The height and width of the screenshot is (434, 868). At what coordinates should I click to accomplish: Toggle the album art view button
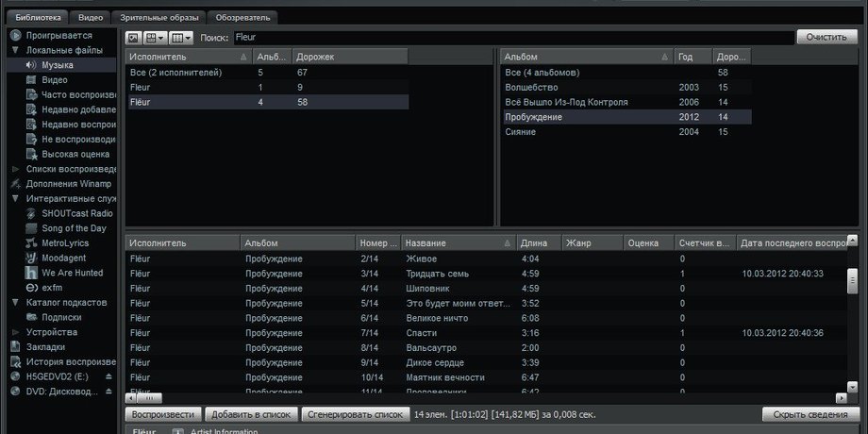(x=133, y=38)
